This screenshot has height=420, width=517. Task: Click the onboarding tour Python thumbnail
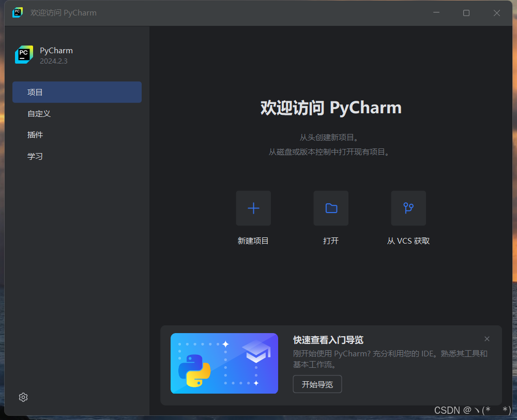[x=224, y=363]
